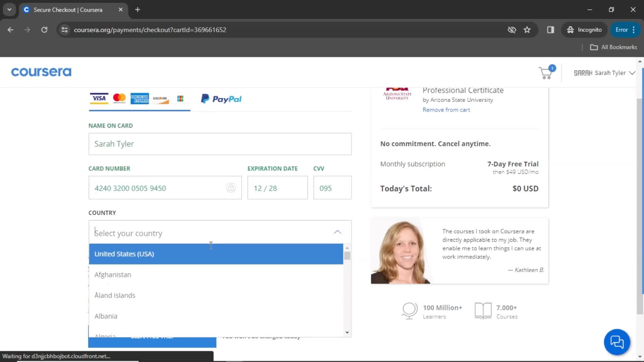Viewport: 644px width, 362px height.
Task: Choose Albania from country list
Action: click(x=216, y=316)
